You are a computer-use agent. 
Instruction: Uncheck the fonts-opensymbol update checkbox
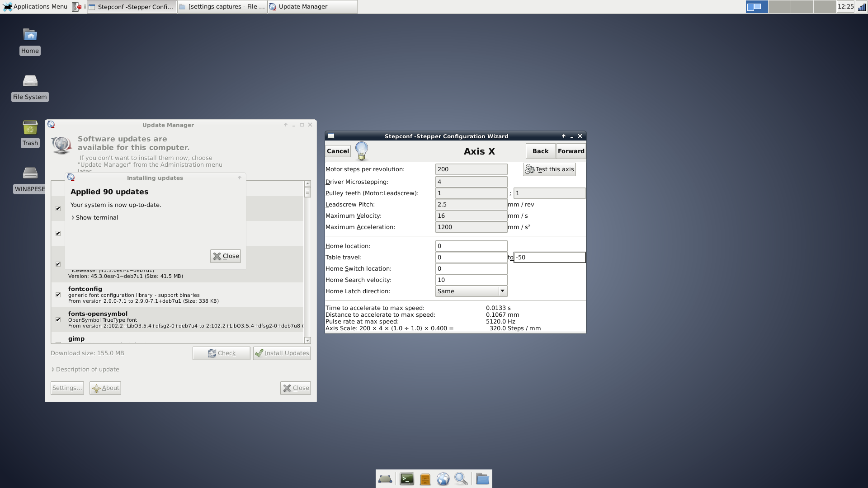(58, 320)
